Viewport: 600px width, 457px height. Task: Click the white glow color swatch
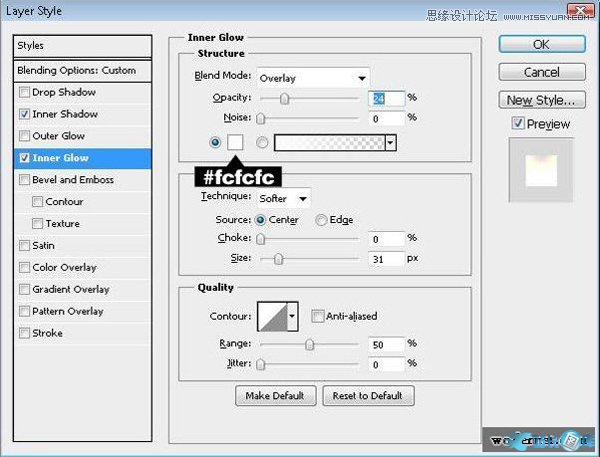[236, 143]
